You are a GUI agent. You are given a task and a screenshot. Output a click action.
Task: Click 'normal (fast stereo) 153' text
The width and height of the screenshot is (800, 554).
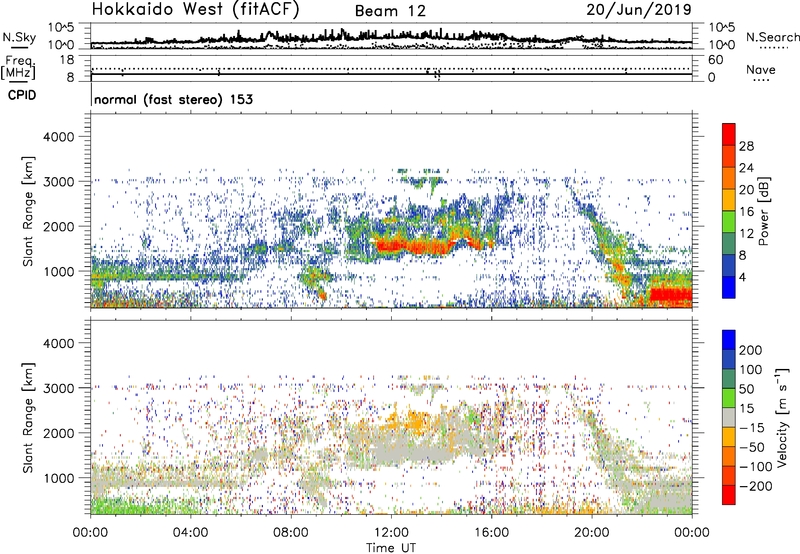pos(173,99)
